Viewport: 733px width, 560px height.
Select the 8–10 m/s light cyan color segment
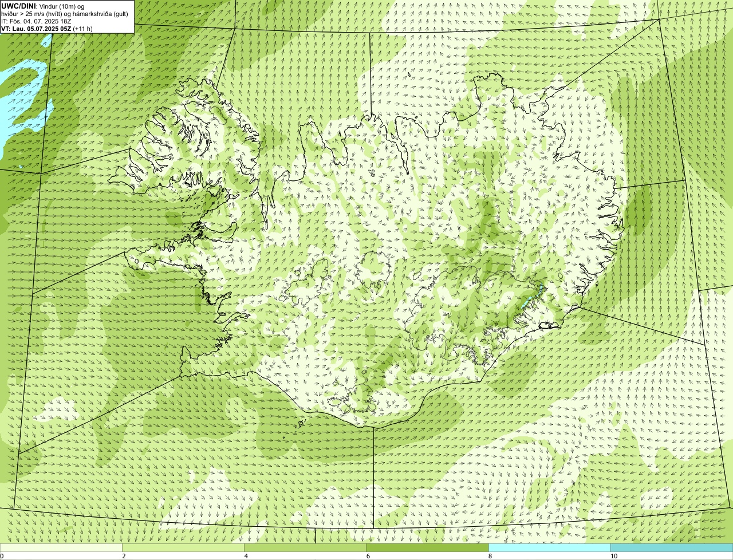[550, 548]
